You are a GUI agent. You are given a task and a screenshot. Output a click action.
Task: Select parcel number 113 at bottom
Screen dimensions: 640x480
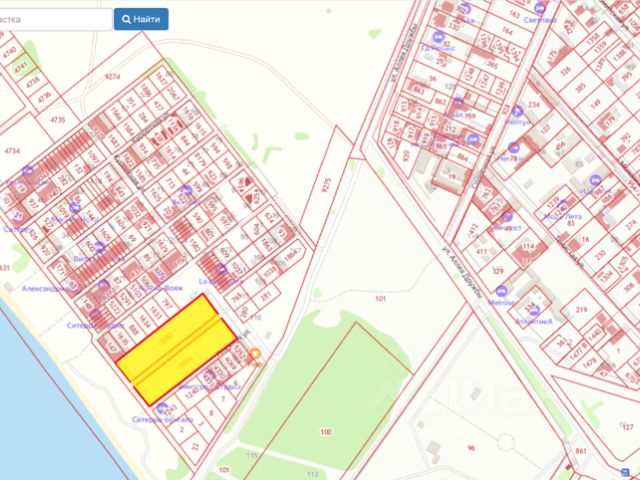313,474
